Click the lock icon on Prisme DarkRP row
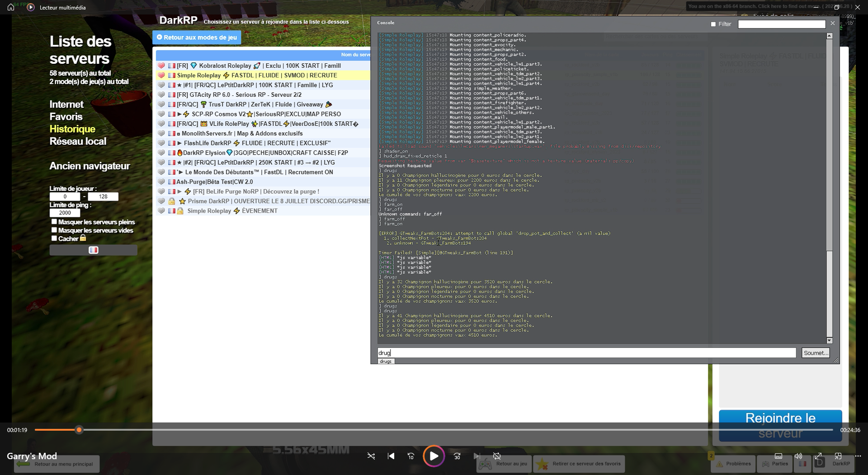 coord(172,201)
